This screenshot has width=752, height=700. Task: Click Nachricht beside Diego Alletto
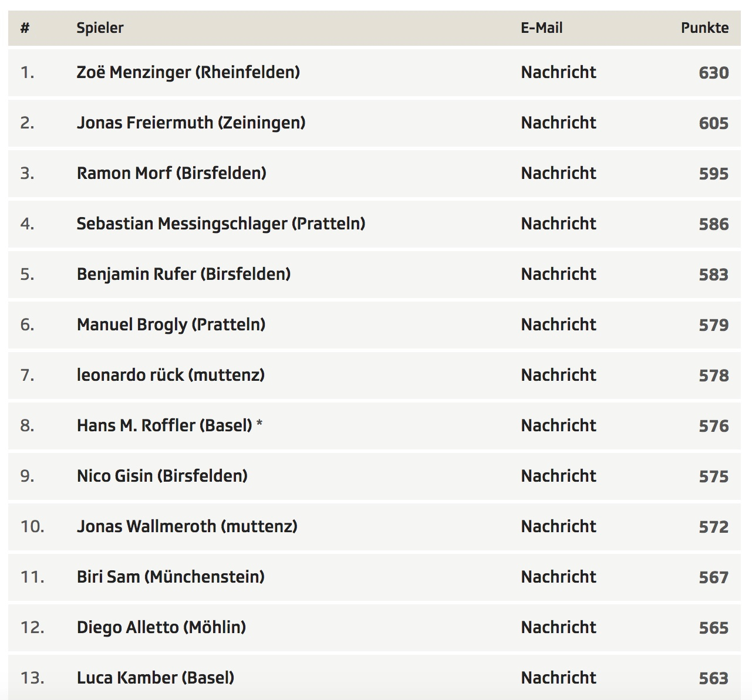click(558, 627)
